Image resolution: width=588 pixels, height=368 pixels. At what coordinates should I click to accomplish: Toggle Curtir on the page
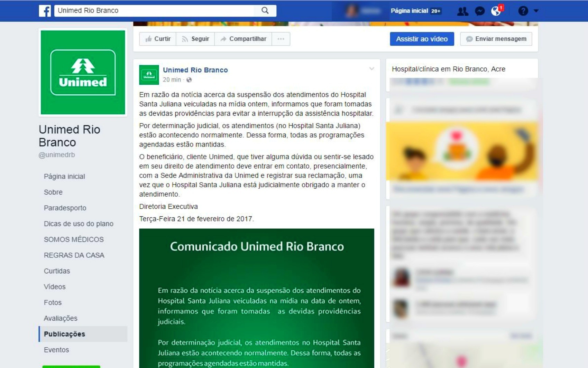coord(158,39)
